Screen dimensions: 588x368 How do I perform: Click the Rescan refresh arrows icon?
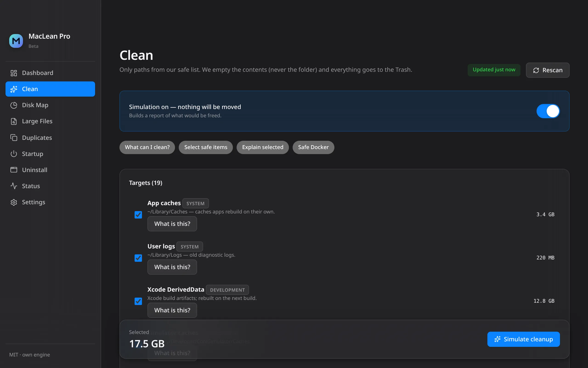[536, 70]
